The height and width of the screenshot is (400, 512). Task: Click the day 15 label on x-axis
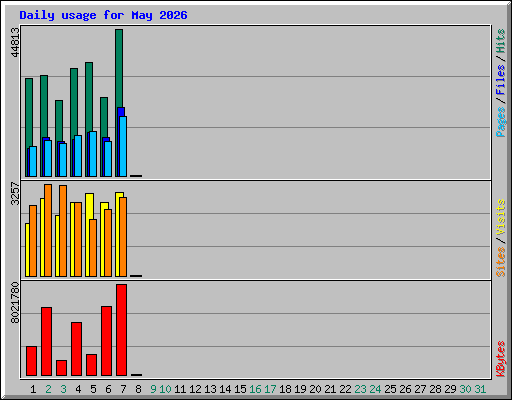[240, 389]
